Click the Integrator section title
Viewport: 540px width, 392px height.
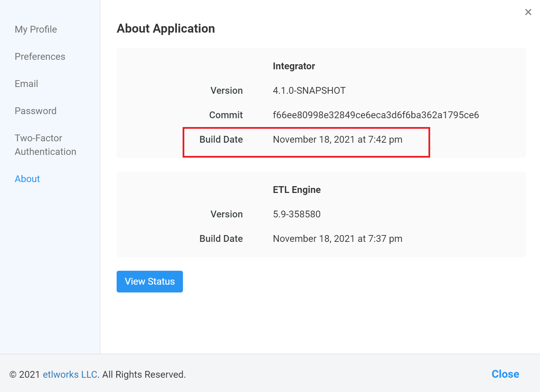294,66
